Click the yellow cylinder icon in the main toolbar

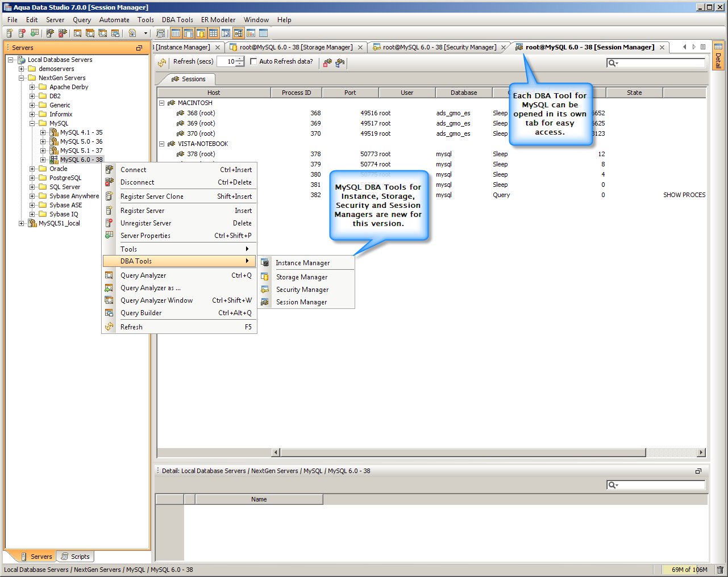[x=201, y=33]
